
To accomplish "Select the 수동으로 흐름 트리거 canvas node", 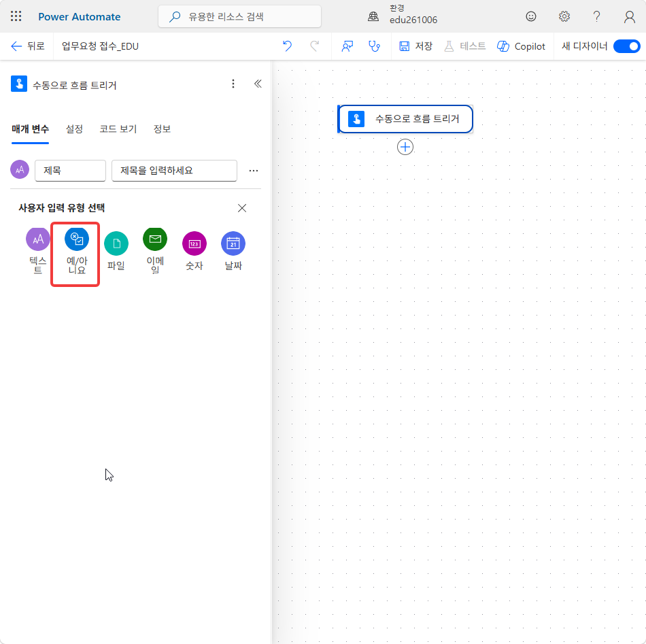I will [405, 119].
